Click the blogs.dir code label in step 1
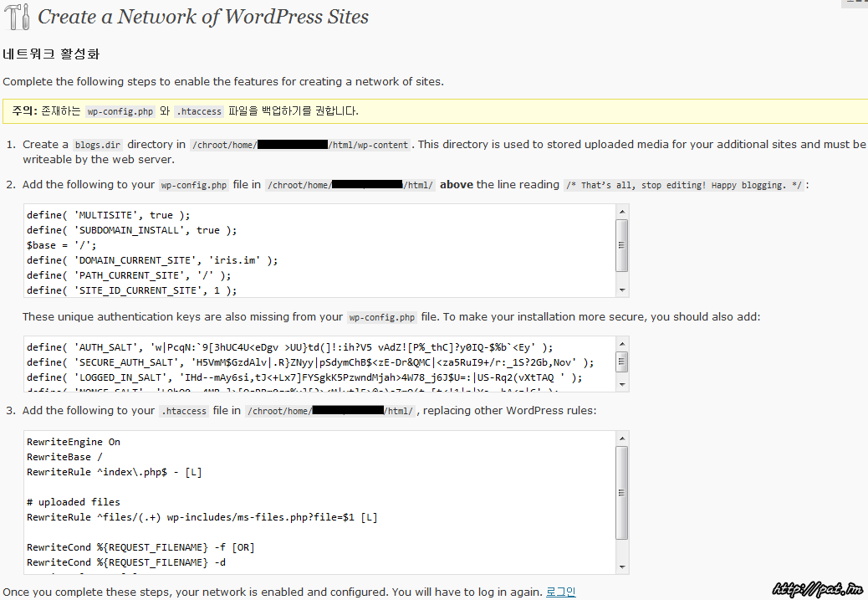This screenshot has height=600, width=868. [x=98, y=145]
